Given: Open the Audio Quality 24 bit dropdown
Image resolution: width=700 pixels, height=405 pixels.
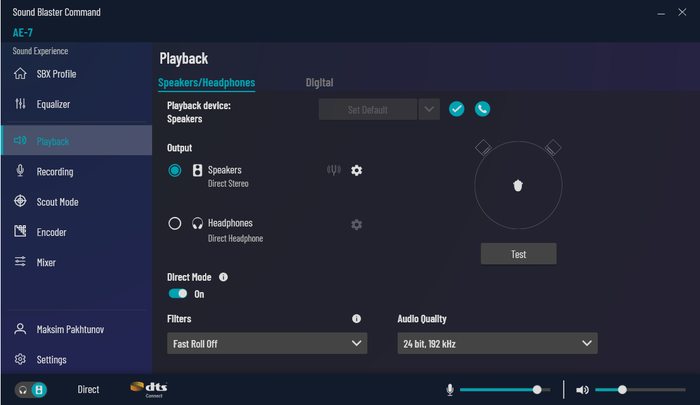Looking at the screenshot, I should point(497,343).
